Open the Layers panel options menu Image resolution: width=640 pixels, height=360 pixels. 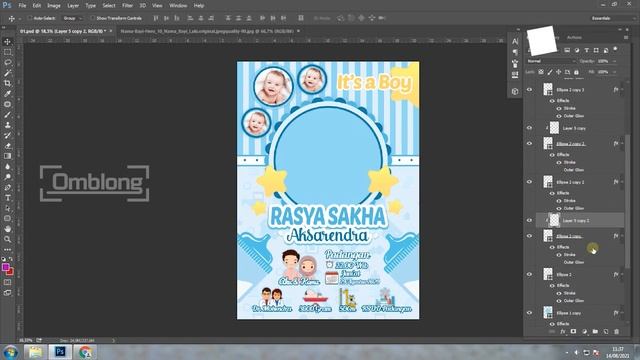626,38
